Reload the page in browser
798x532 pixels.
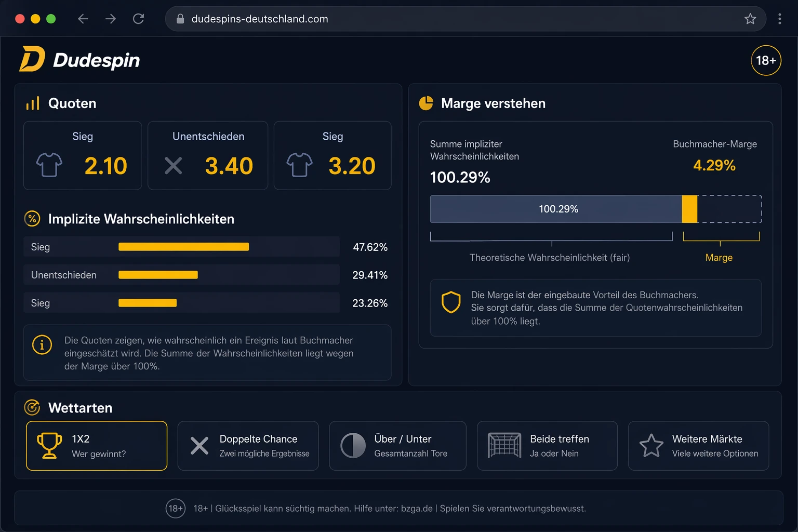click(138, 19)
